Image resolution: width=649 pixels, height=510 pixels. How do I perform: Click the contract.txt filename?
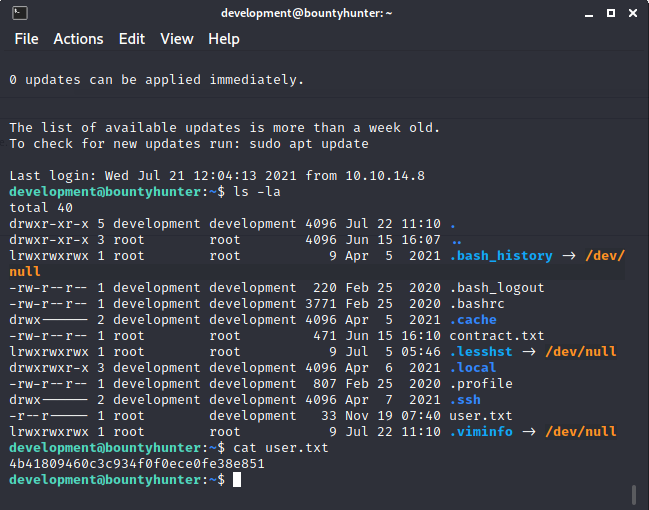click(x=497, y=336)
